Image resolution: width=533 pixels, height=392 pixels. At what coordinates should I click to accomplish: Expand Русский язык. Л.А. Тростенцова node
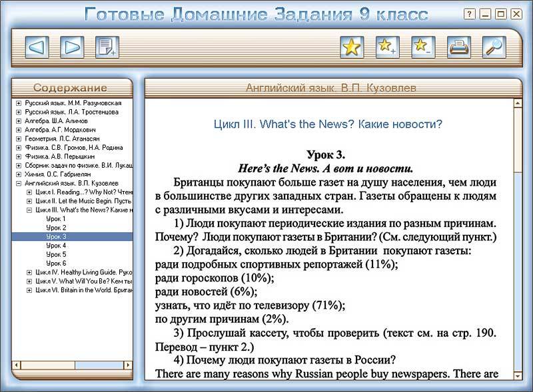coord(19,112)
